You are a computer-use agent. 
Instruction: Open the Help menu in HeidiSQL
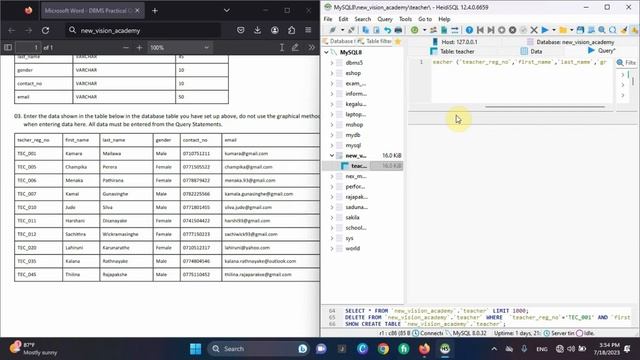point(444,19)
